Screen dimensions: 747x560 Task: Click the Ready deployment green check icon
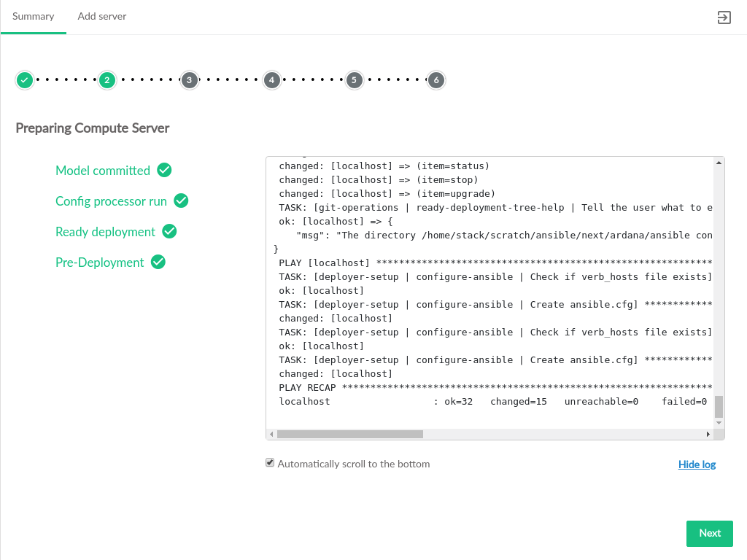click(169, 231)
